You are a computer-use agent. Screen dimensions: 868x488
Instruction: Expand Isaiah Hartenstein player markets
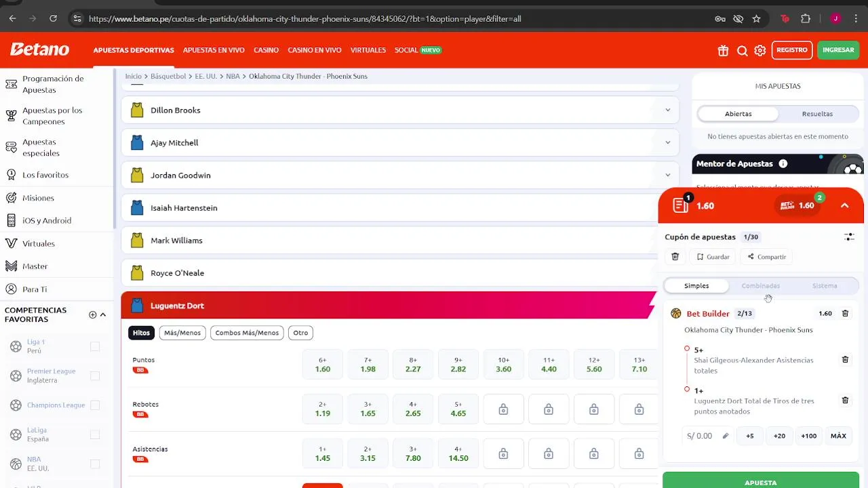point(390,207)
